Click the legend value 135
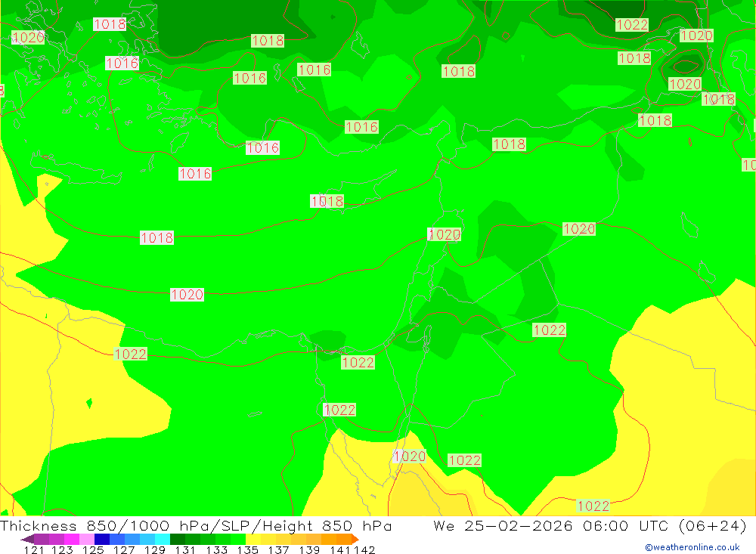The image size is (756, 554). pos(248,549)
